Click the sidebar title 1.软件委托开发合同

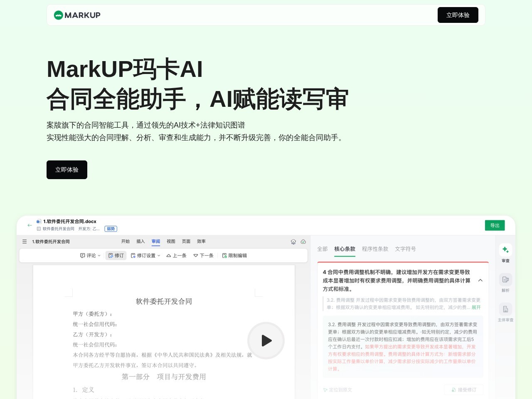(x=51, y=241)
